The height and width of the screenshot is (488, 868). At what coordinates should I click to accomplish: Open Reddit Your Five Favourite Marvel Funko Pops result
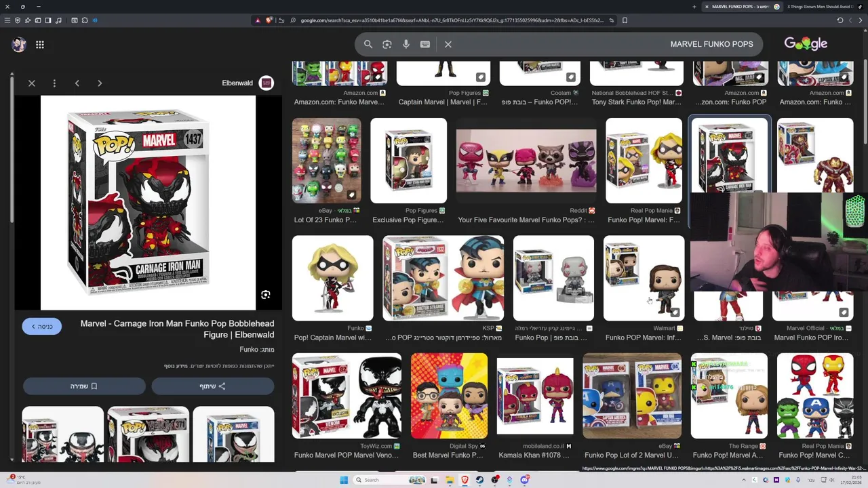(526, 161)
